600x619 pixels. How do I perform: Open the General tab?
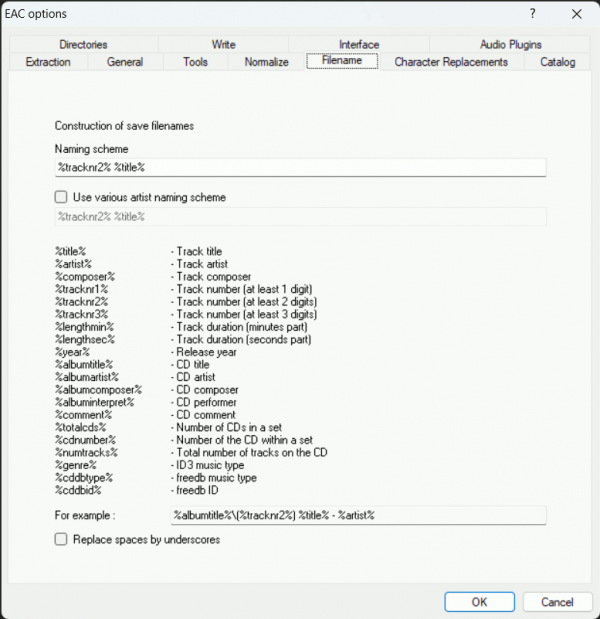click(x=125, y=62)
